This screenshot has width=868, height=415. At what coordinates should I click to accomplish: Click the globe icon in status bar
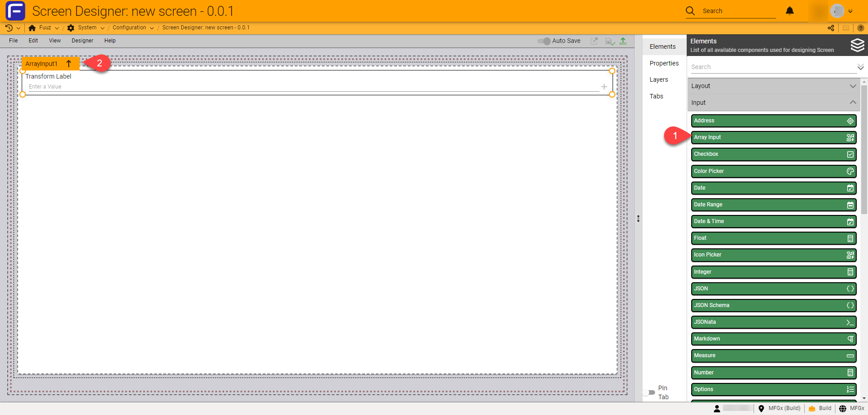(x=843, y=408)
